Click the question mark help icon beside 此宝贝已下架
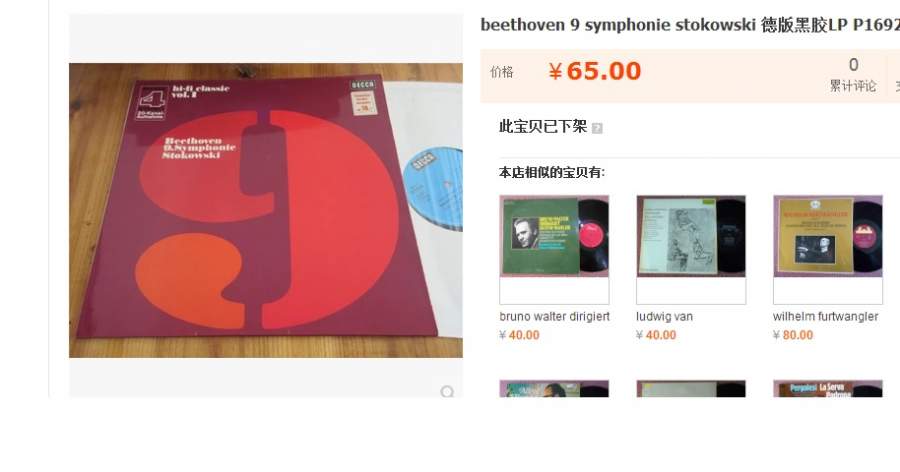The image size is (900, 472). coord(597,128)
